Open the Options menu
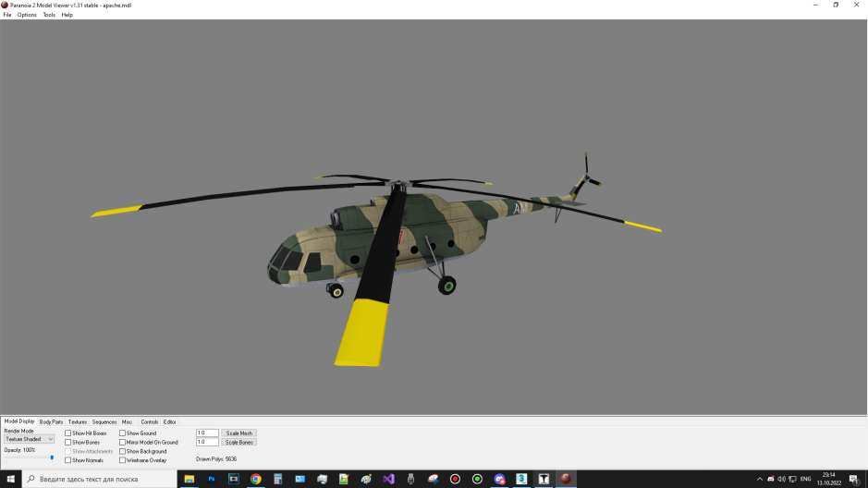868x488 pixels. pyautogui.click(x=27, y=15)
